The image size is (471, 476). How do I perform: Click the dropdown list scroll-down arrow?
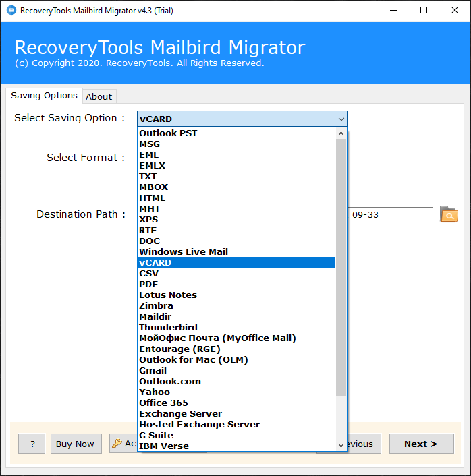click(x=341, y=446)
